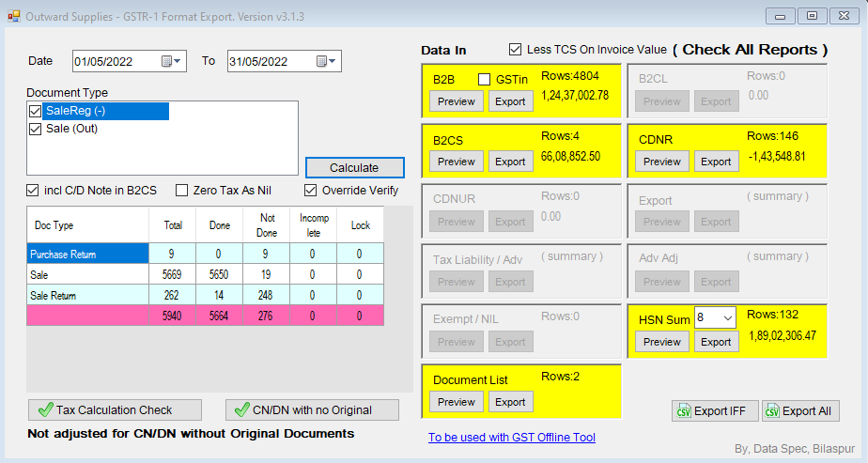868x463 pixels.
Task: Toggle incl C/D Note in B2CS
Action: coord(33,191)
